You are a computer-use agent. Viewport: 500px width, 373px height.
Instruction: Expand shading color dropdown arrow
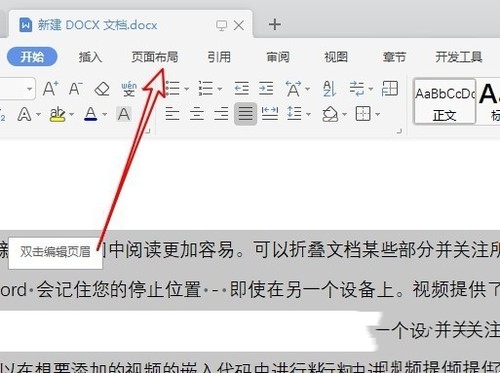pyautogui.click(x=345, y=114)
